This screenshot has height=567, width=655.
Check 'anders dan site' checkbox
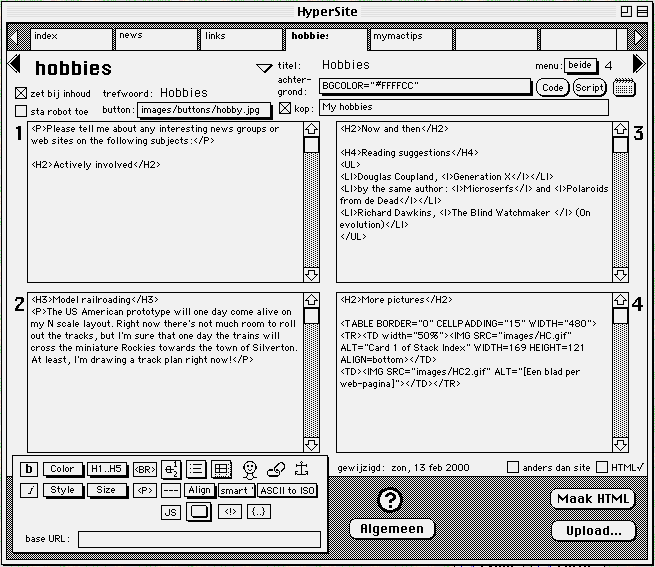[513, 467]
